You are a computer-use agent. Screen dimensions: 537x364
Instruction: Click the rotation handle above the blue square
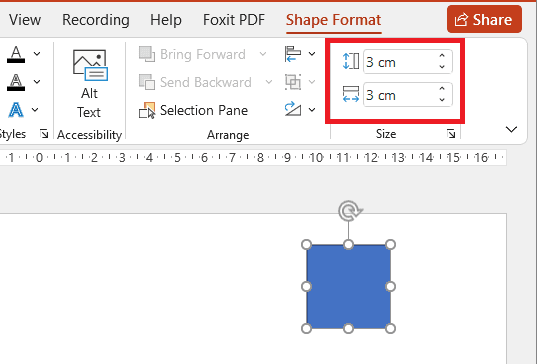(x=349, y=211)
